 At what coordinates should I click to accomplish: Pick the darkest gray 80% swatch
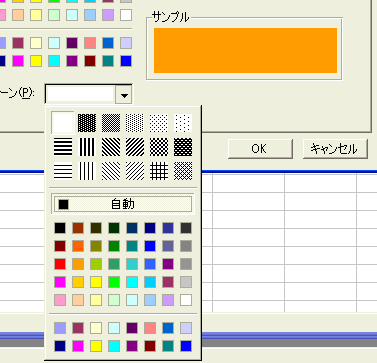point(186,228)
